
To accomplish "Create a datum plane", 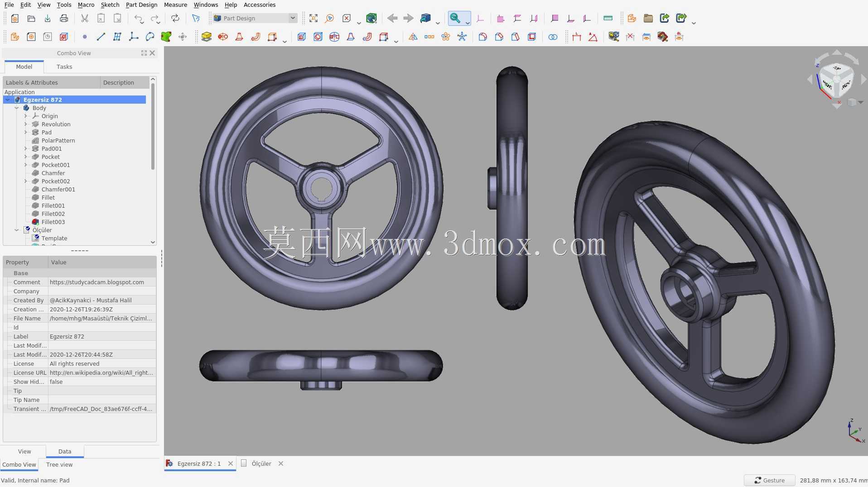I will 117,37.
